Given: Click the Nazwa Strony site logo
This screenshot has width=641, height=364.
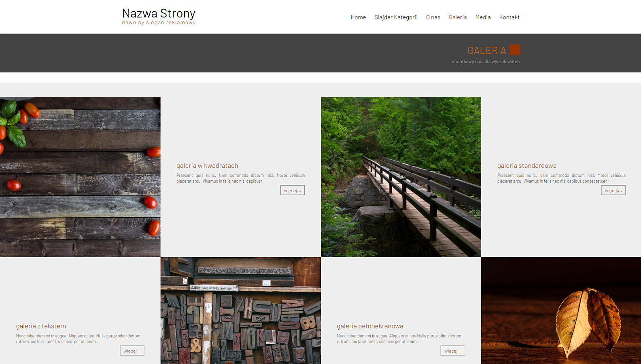Looking at the screenshot, I should click(159, 14).
